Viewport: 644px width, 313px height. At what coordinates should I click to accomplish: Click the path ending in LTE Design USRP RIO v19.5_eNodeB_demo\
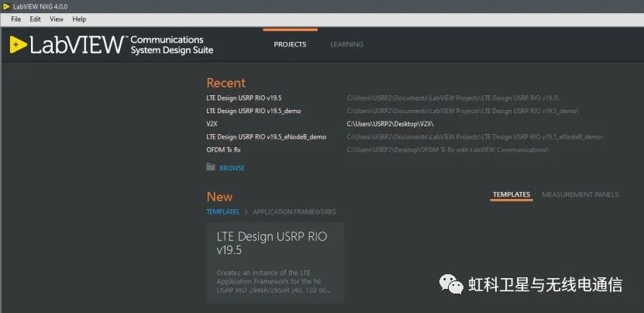pyautogui.click(x=475, y=137)
